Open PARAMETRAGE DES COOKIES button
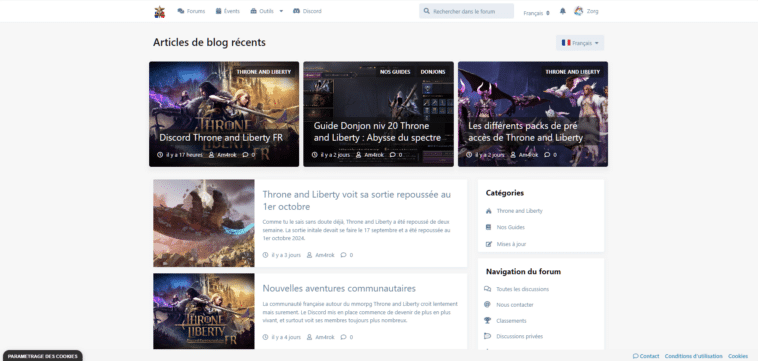Viewport: 758px width, 361px height. (42, 356)
